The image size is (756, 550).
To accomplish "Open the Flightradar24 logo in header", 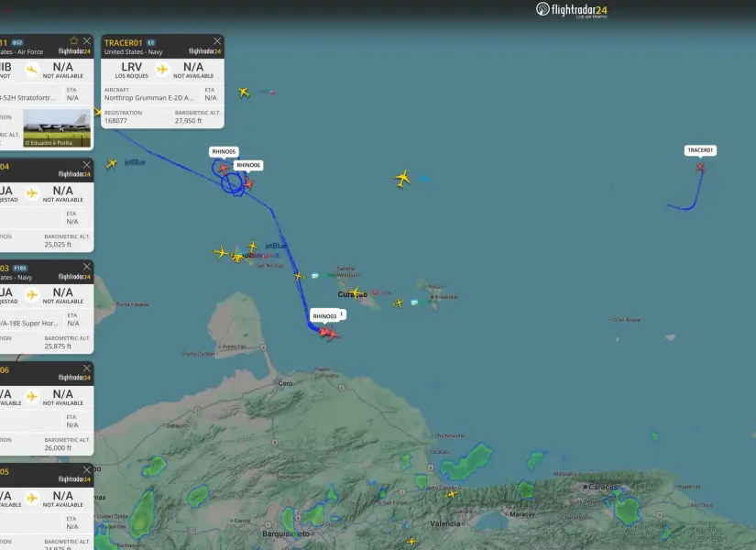I will click(x=572, y=10).
